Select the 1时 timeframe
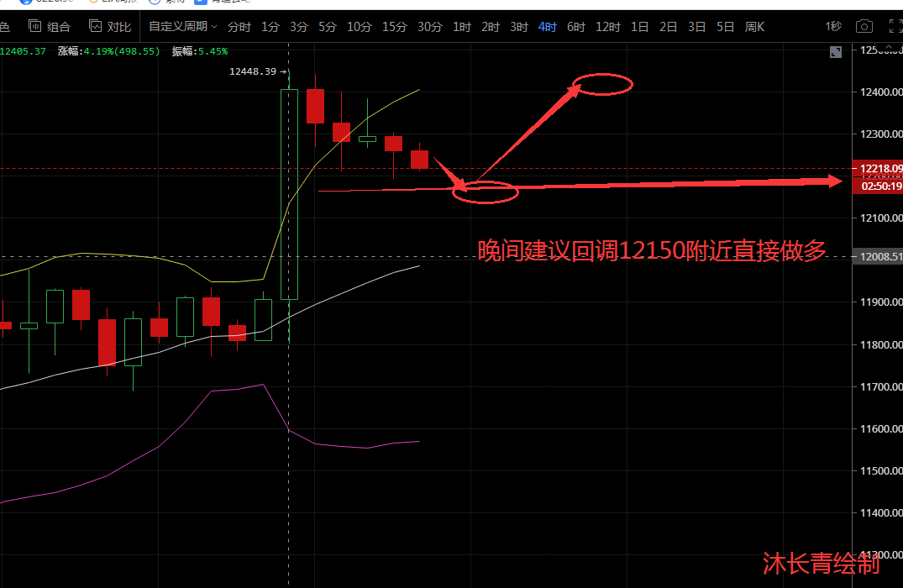The width and height of the screenshot is (903, 588). pos(462,27)
